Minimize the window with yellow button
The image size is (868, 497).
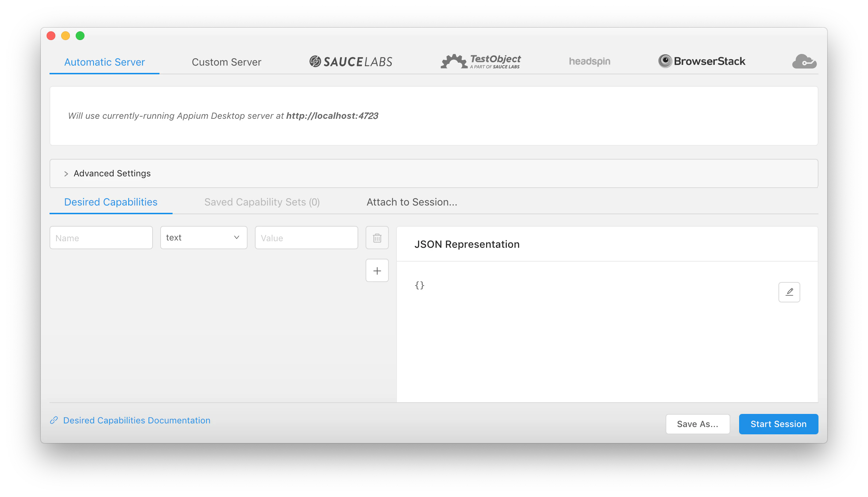pos(66,36)
